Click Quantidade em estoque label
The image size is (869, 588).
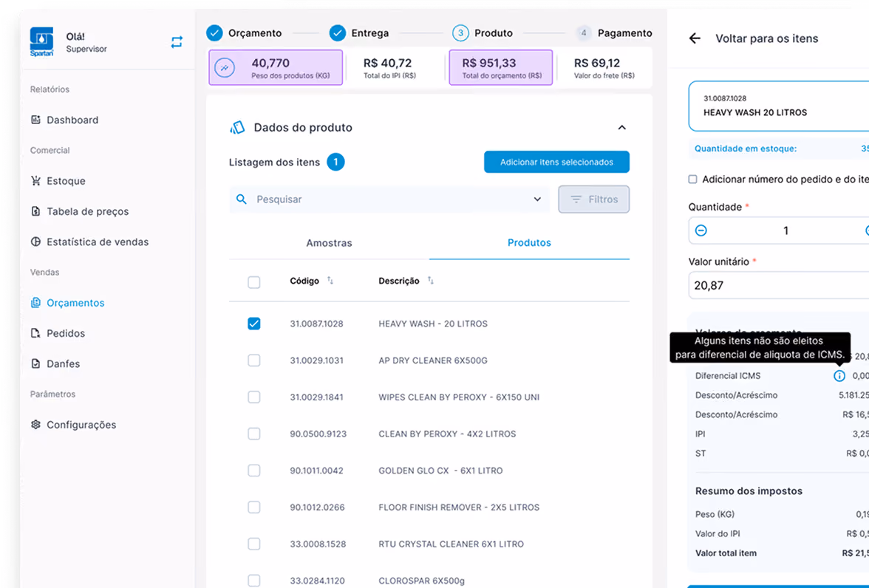pos(746,148)
